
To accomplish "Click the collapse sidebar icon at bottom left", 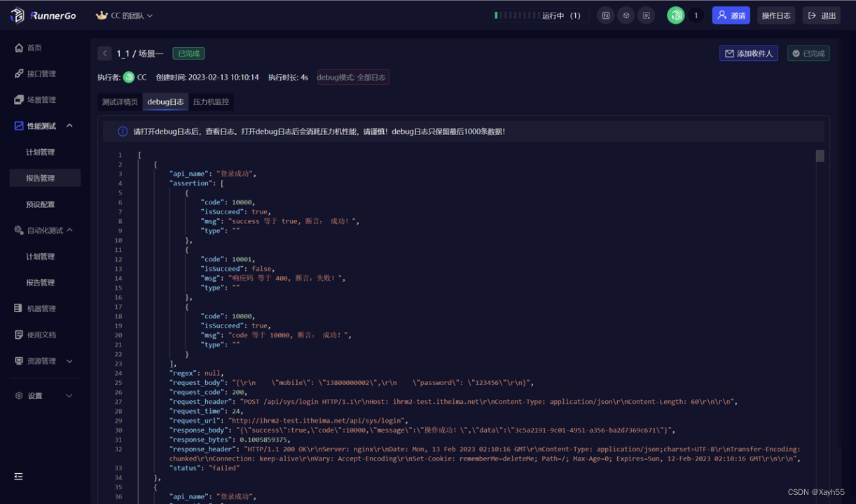I will click(18, 477).
